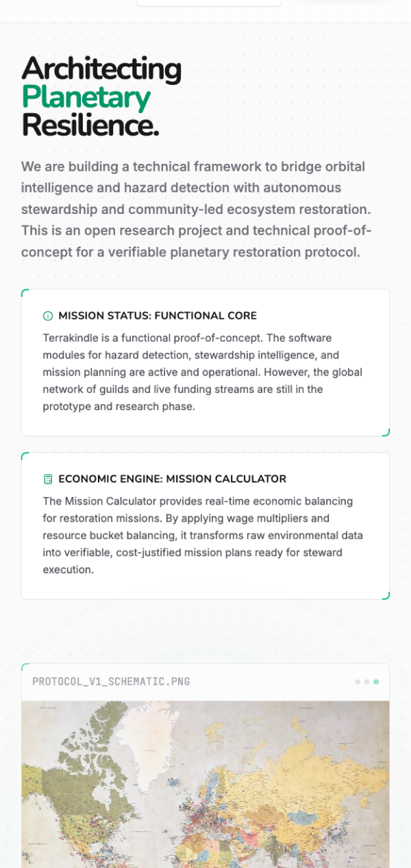Click the leftmost gray dot in schematic header
This screenshot has width=411, height=868.
[x=358, y=682]
